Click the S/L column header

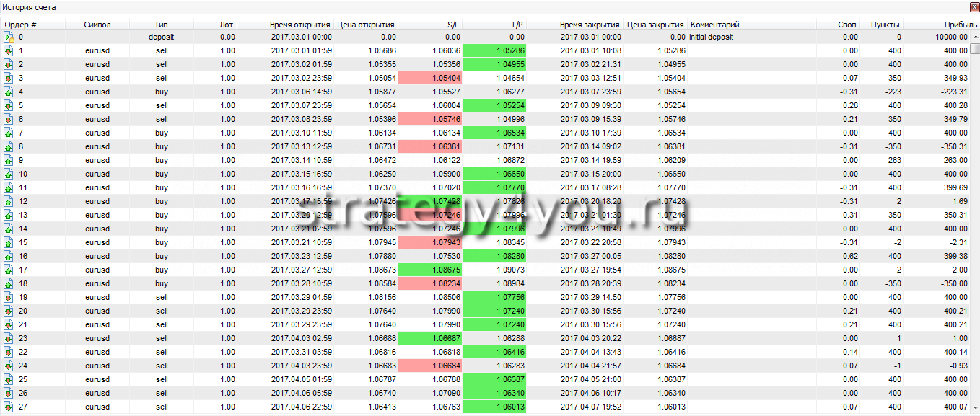click(452, 25)
